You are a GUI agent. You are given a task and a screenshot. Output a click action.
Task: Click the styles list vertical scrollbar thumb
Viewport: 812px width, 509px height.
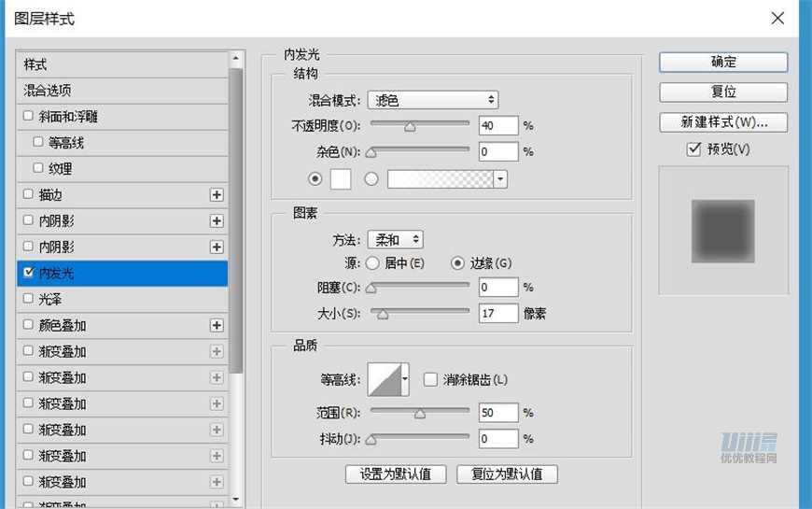pyautogui.click(x=236, y=220)
